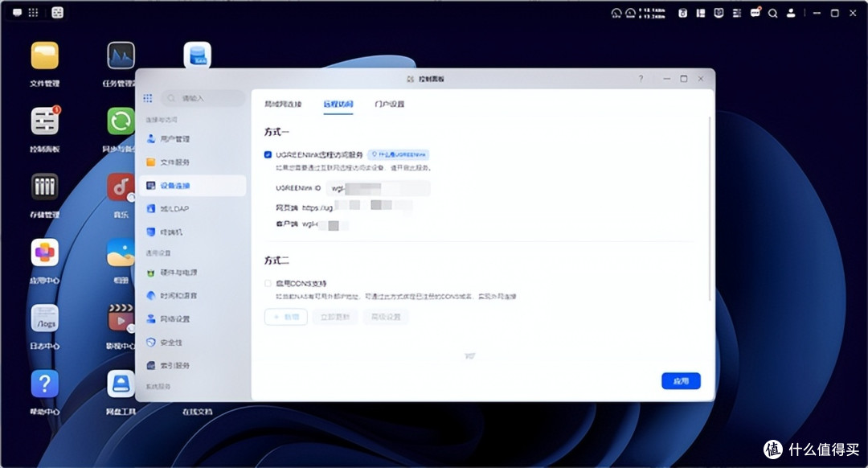868x468 pixels.
Task: Open the 任务管理器 desktop icon
Action: (121, 56)
